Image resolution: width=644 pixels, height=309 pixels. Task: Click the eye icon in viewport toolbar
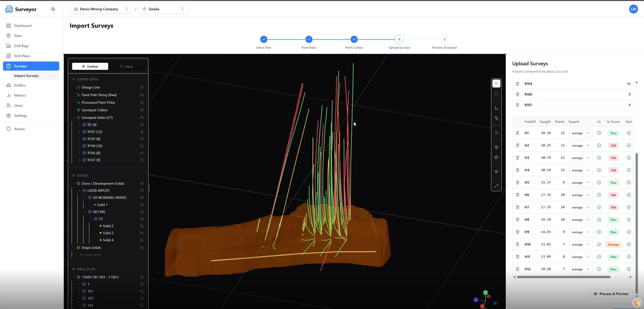pos(496,172)
